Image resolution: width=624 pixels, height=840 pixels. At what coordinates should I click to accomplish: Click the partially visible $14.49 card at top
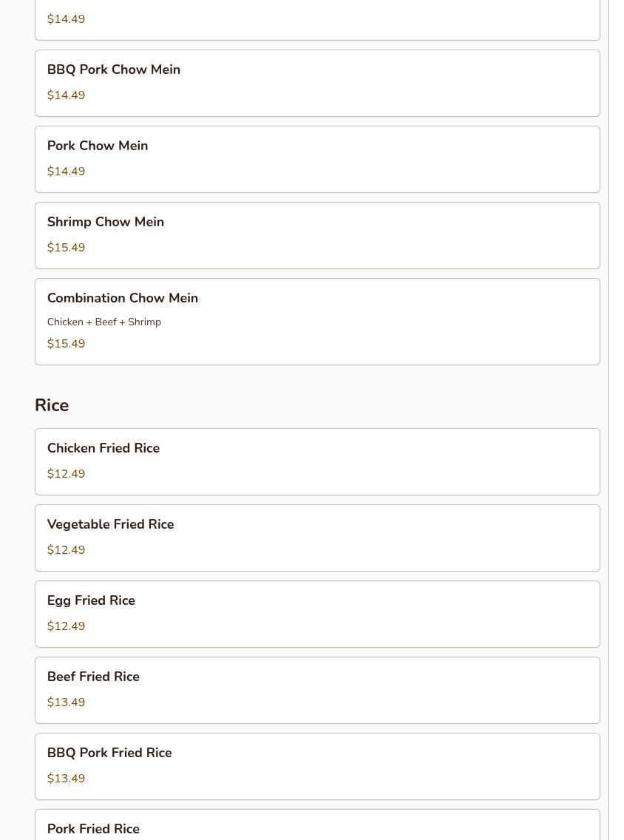click(x=316, y=20)
